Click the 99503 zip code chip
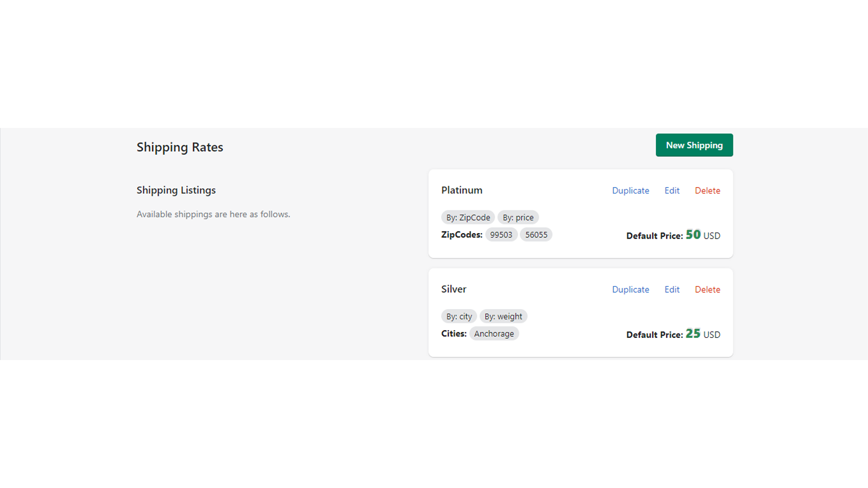 [x=501, y=234]
